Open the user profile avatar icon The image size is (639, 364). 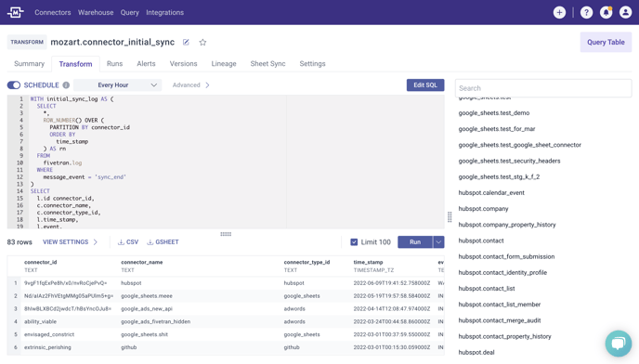pos(625,13)
